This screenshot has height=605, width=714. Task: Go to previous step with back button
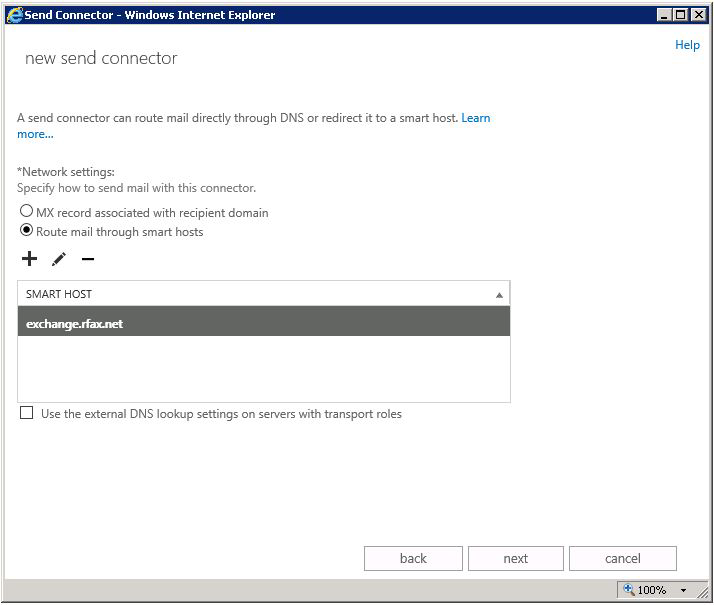click(413, 558)
